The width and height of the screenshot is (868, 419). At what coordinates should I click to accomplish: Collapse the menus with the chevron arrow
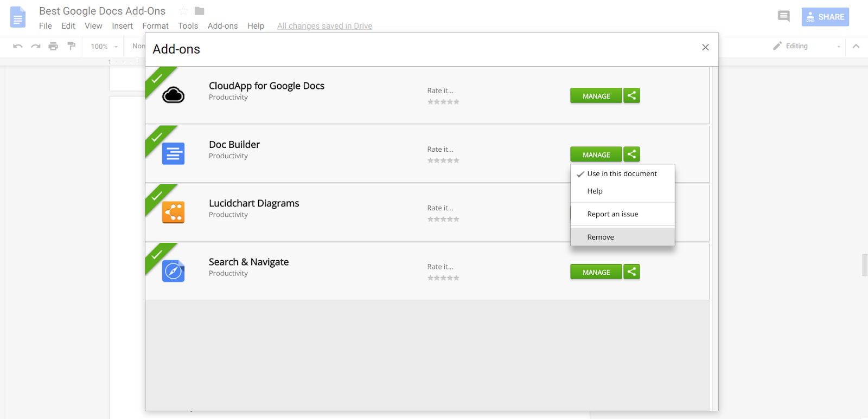(856, 46)
